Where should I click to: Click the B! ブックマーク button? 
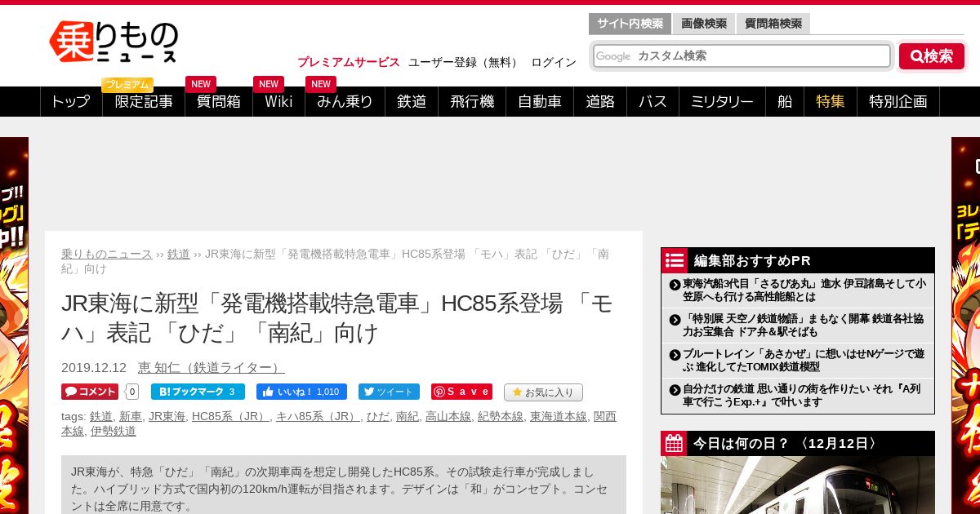198,392
